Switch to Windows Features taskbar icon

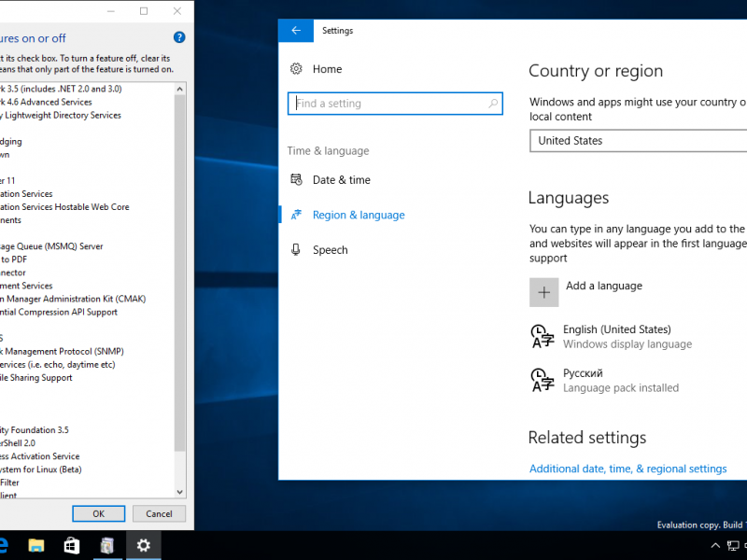[107, 546]
